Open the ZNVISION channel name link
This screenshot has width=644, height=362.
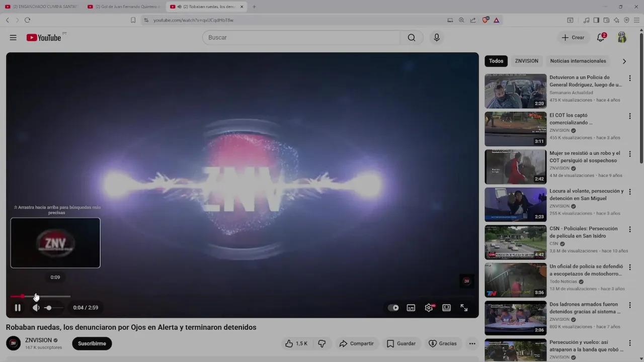click(38, 340)
